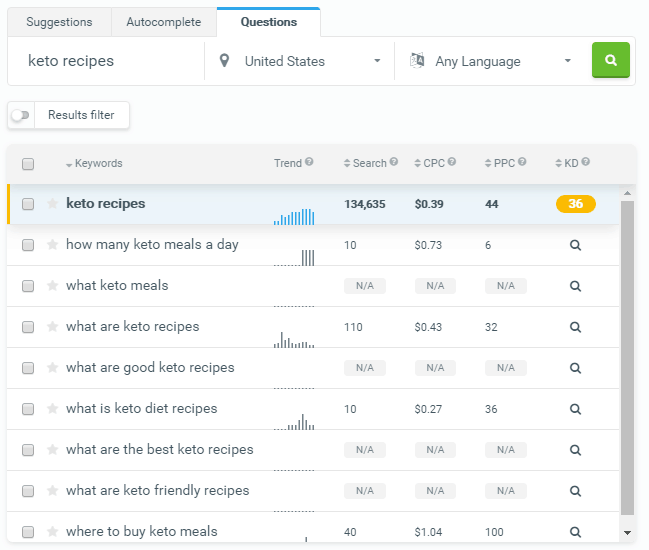Check KD for 'what keto meals' row
The height and width of the screenshot is (550, 649).
pos(575,286)
